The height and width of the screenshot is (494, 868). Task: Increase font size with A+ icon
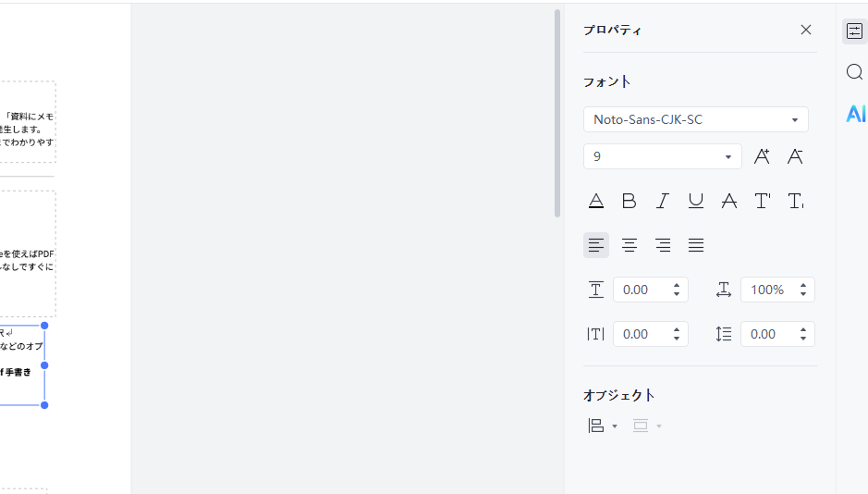click(x=762, y=156)
